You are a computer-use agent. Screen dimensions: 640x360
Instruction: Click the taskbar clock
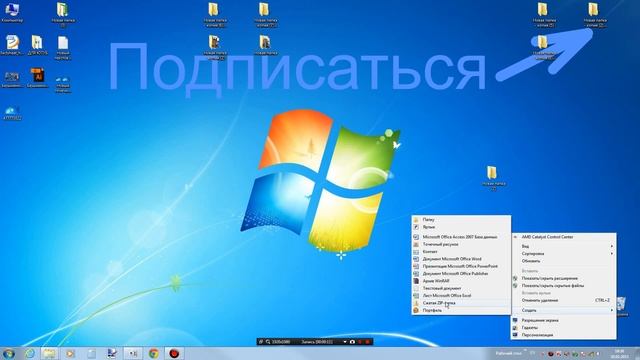click(x=620, y=353)
